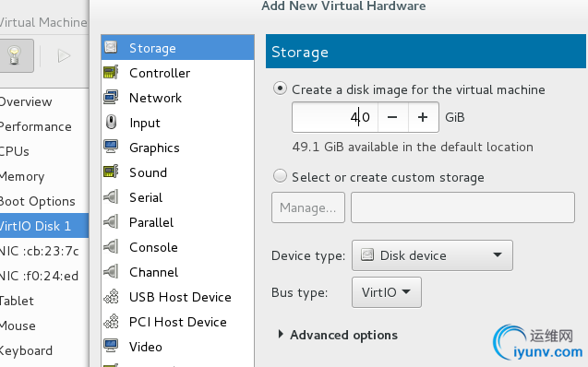Choose the USB Host Device icon
588x367 pixels.
point(111,297)
